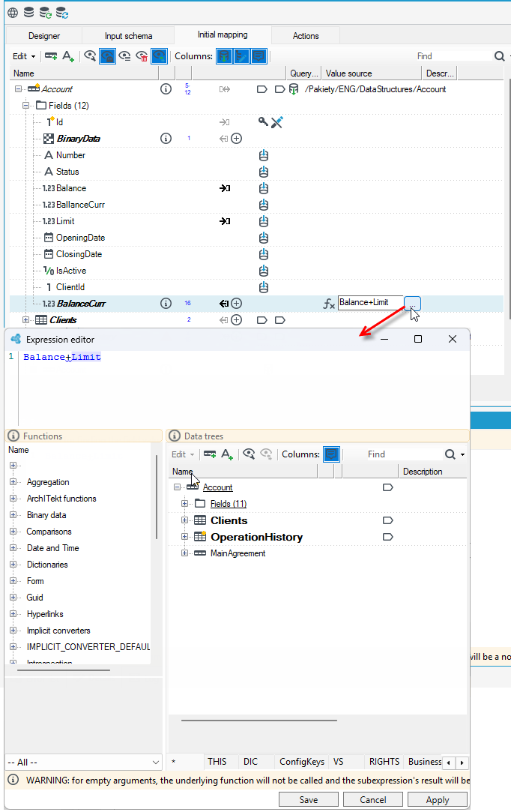This screenshot has height=812, width=511.
Task: Click the database icon on the OpeningDate row
Action: coord(264,238)
